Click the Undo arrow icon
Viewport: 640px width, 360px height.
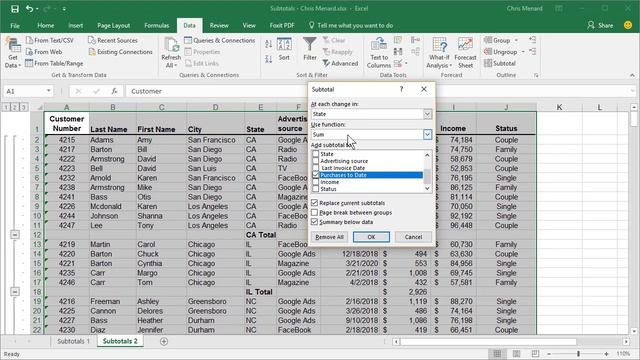(29, 9)
